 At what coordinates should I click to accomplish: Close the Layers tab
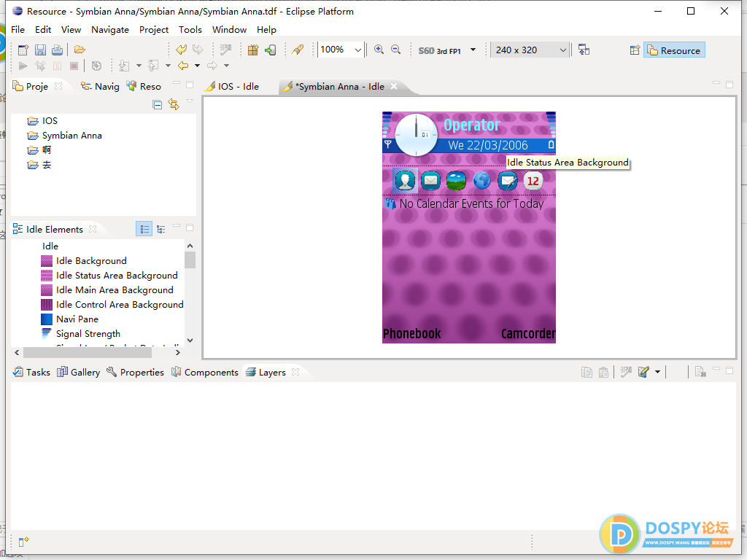(x=295, y=372)
